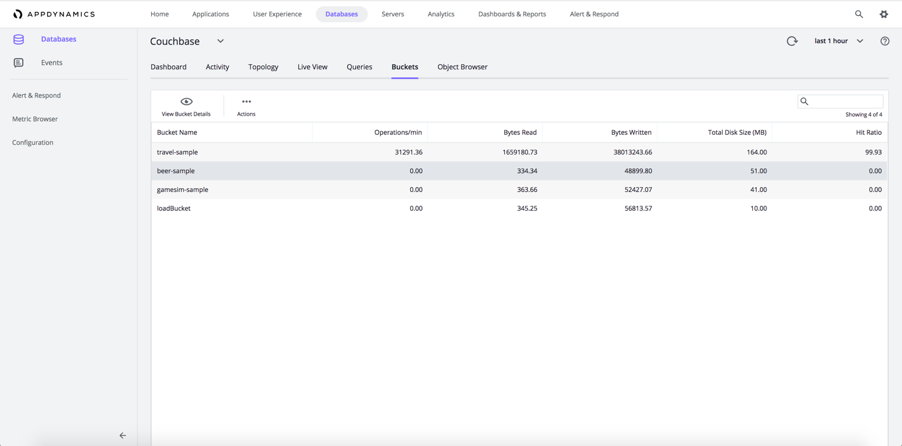Image resolution: width=902 pixels, height=446 pixels.
Task: Click the 51.00 disk size cell
Action: pos(759,171)
